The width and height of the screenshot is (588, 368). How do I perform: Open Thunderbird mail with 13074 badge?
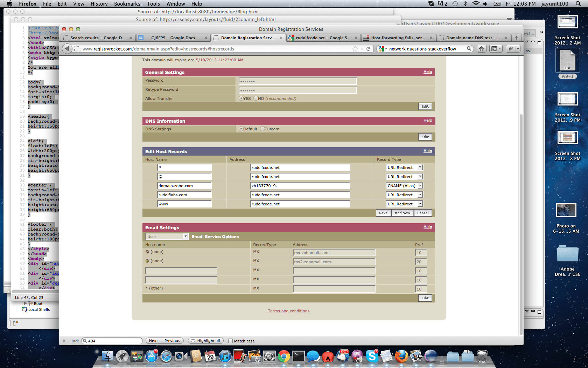pyautogui.click(x=343, y=356)
